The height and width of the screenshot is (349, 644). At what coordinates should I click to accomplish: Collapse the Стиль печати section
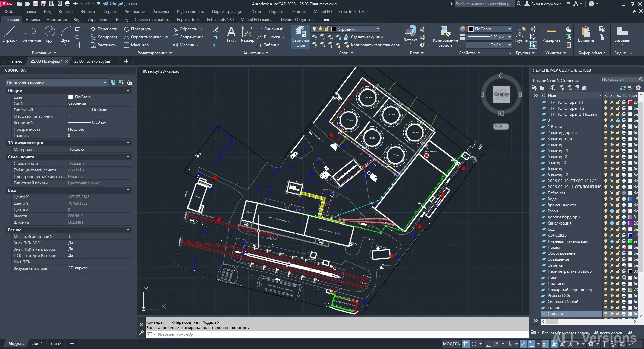pyautogui.click(x=128, y=157)
